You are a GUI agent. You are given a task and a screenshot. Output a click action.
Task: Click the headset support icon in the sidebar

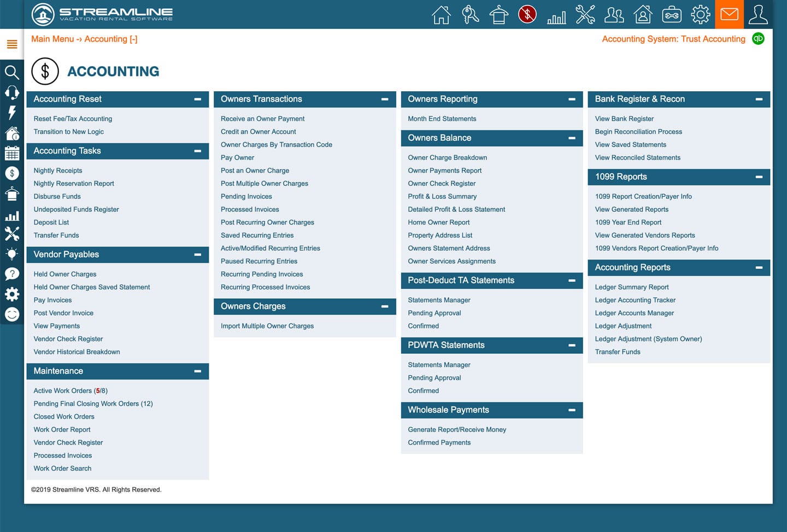pos(11,92)
